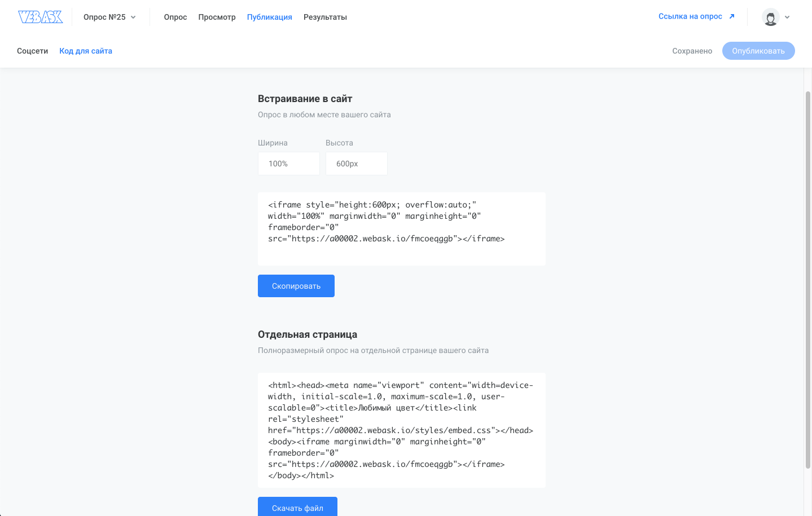Open the Опрос №25 survey dropdown
This screenshot has height=516, width=812.
(109, 17)
